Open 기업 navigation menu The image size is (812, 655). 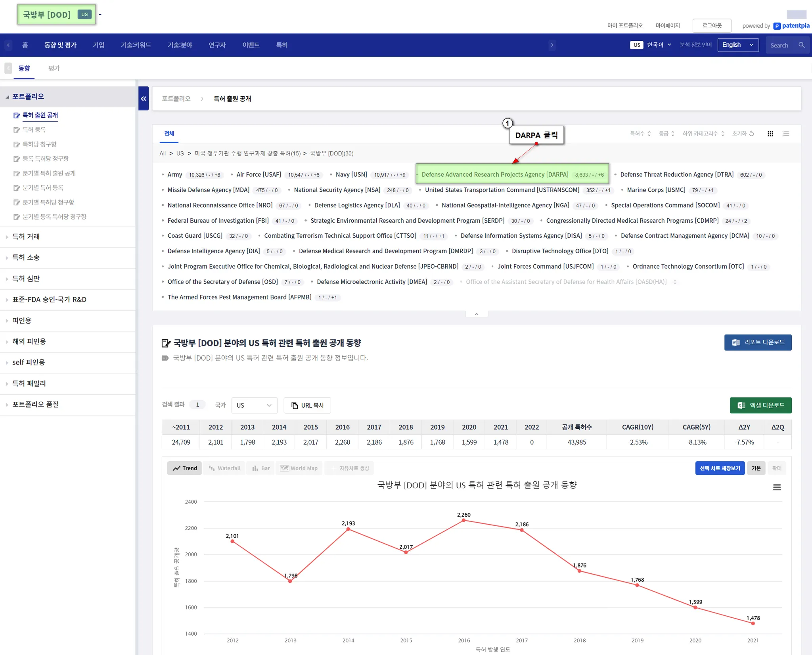98,45
